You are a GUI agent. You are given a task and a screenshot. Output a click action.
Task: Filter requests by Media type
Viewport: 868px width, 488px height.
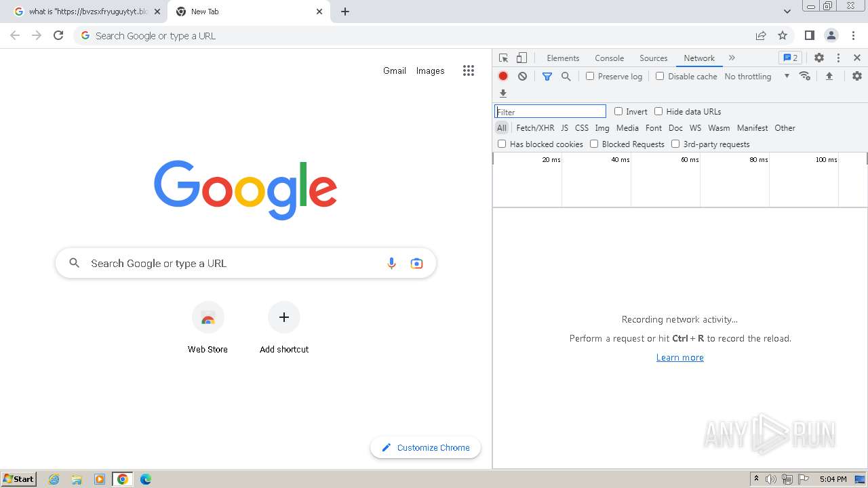627,128
